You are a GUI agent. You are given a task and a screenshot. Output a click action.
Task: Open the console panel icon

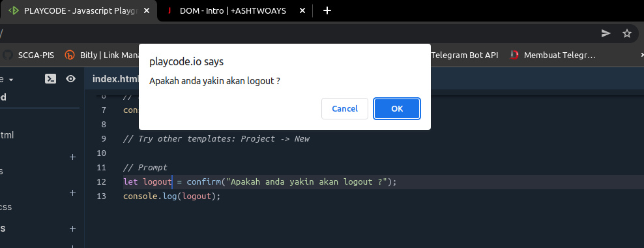(51, 79)
